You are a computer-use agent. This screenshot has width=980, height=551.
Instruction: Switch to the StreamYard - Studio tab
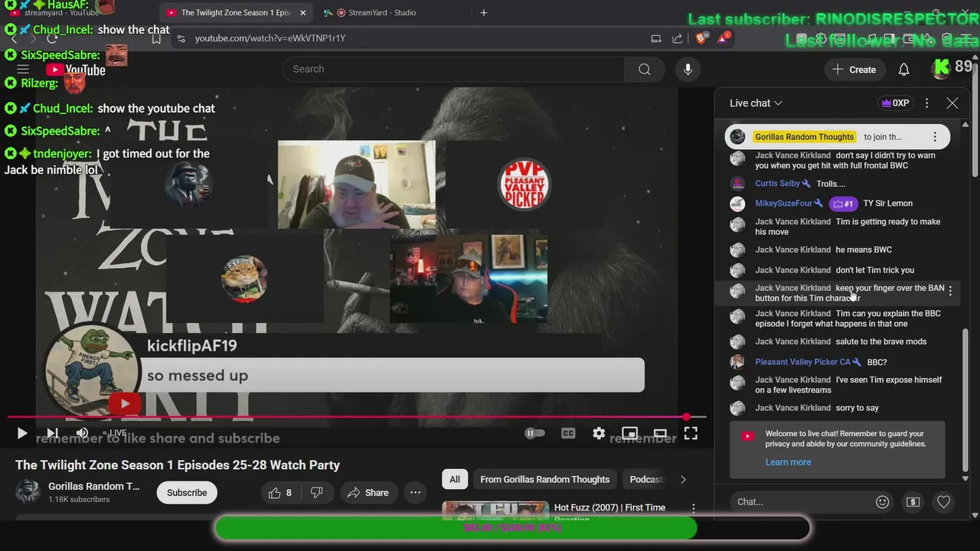tap(381, 13)
